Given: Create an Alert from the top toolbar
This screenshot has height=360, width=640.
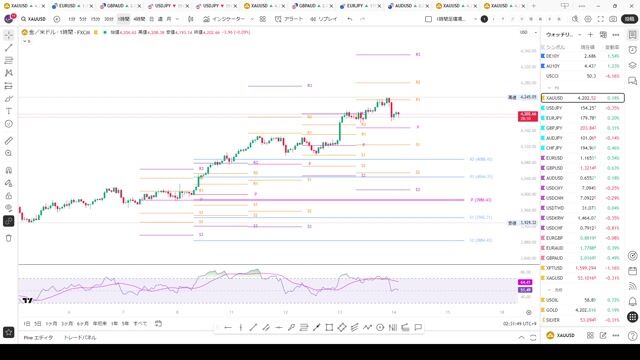Looking at the screenshot, I should click(289, 19).
